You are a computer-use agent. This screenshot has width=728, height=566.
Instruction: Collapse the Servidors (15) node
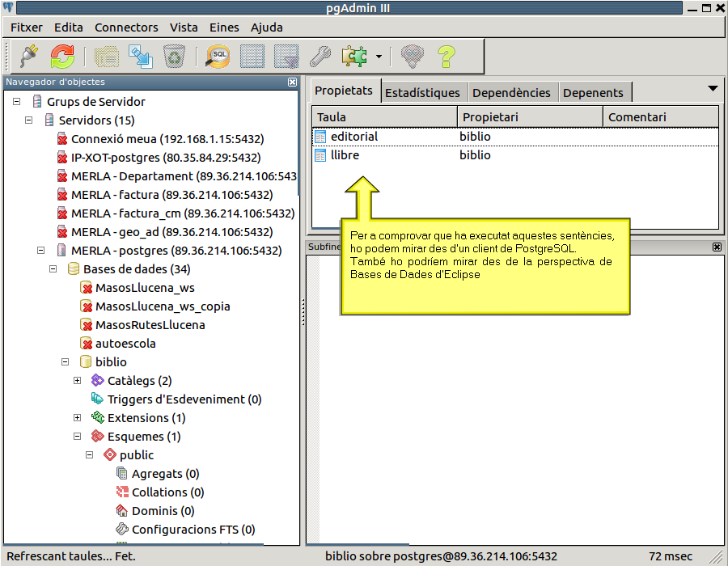click(x=29, y=120)
